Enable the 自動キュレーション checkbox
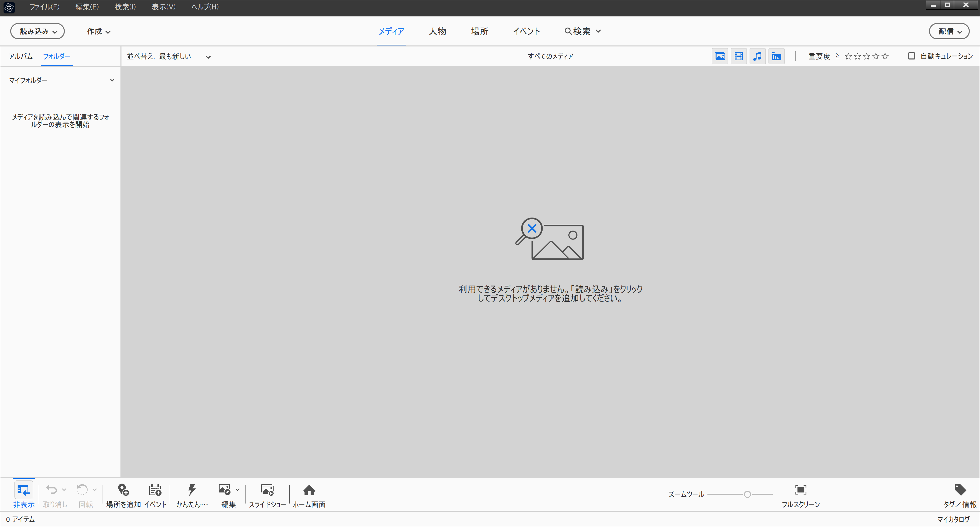This screenshot has width=980, height=527. coord(912,56)
